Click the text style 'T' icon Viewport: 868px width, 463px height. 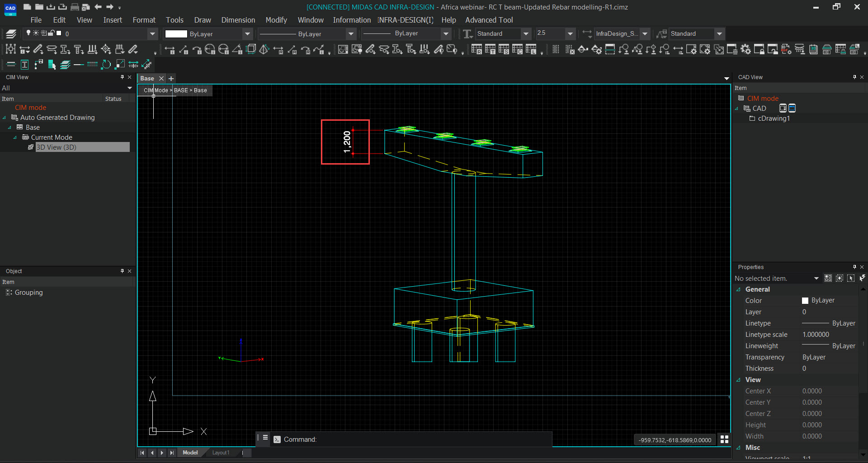point(468,33)
